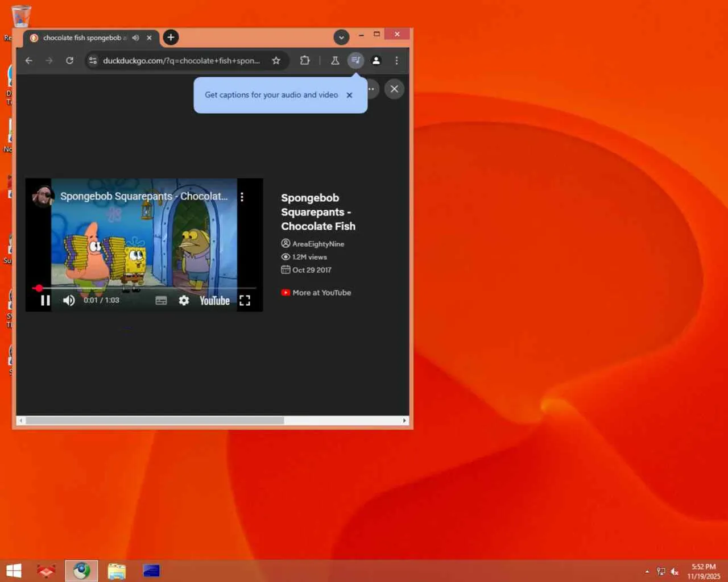
Task: Open overlay more options ellipsis button
Action: 371,89
